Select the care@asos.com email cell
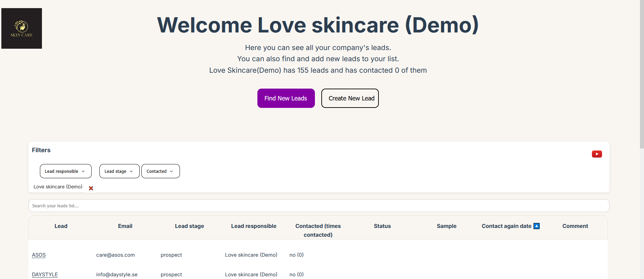The width and height of the screenshot is (644, 279). (115, 255)
